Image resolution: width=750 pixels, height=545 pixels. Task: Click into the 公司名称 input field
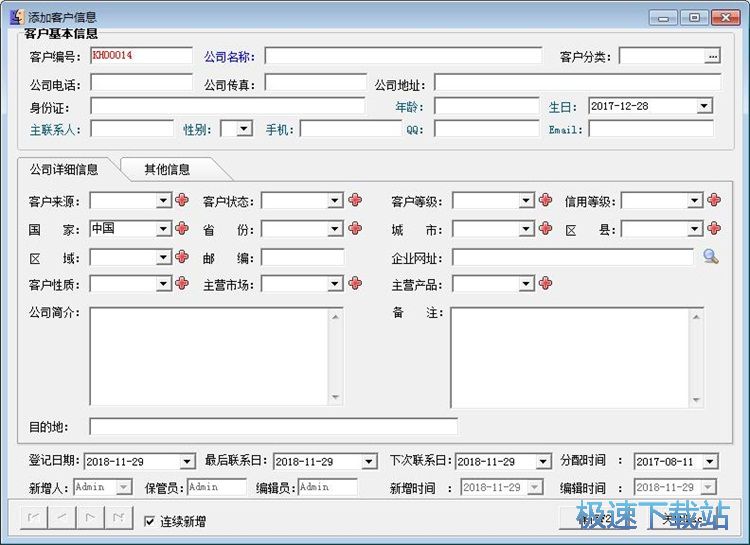tap(402, 57)
